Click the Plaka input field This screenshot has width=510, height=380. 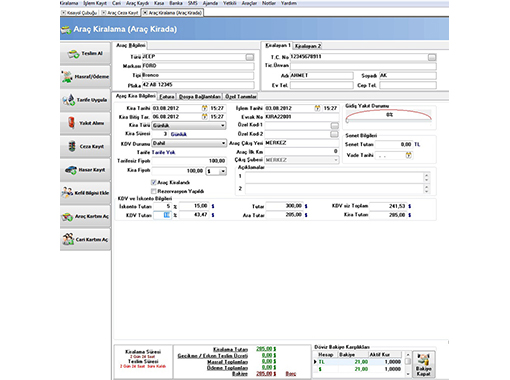(x=198, y=85)
